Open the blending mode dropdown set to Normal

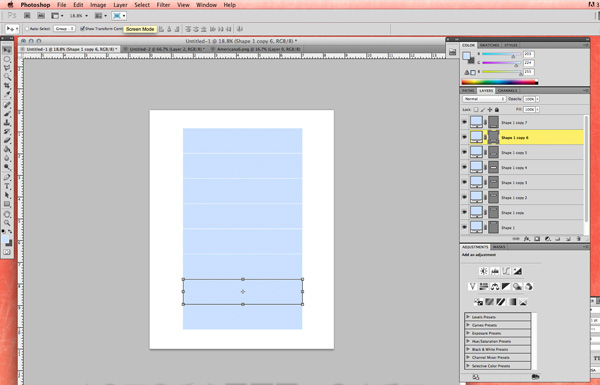tap(484, 99)
